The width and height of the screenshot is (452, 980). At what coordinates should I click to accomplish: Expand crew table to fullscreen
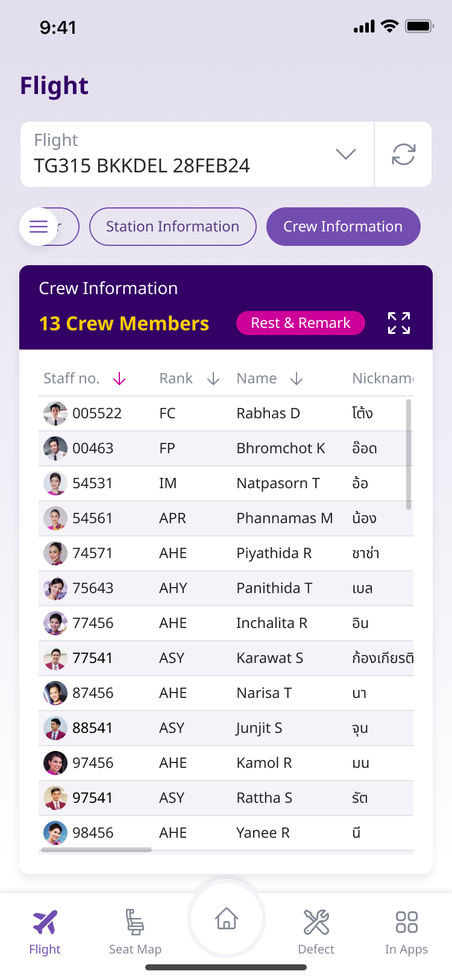[399, 323]
